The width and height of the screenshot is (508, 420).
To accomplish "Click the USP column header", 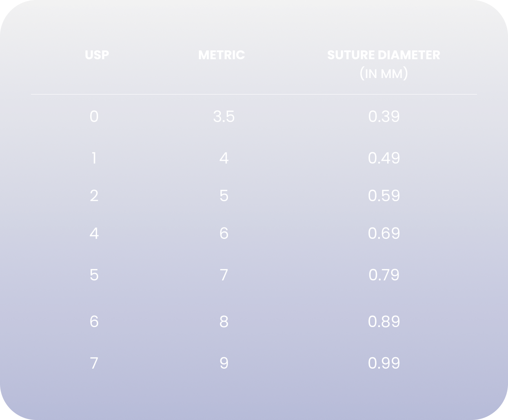I will click(x=97, y=55).
